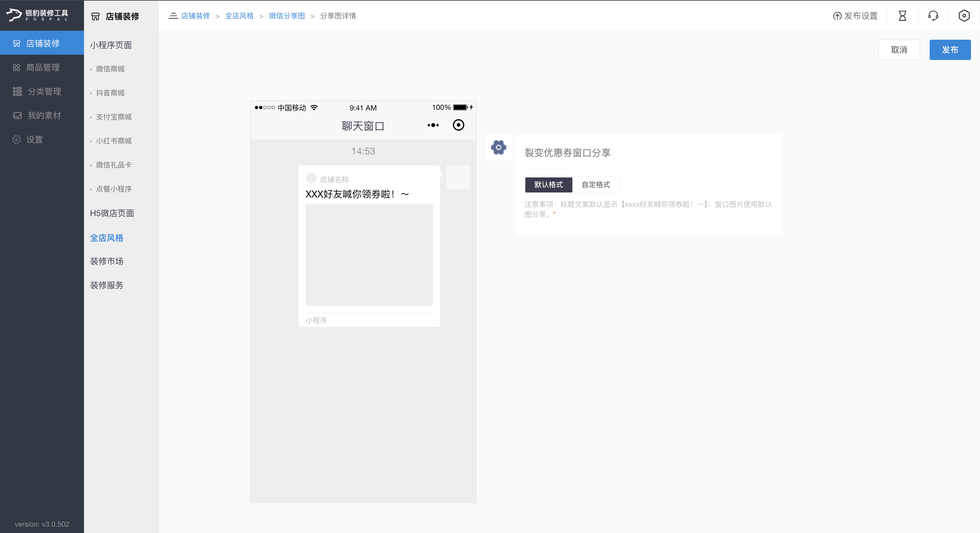Open 设置 in the sidebar
The width and height of the screenshot is (980, 533).
[42, 139]
